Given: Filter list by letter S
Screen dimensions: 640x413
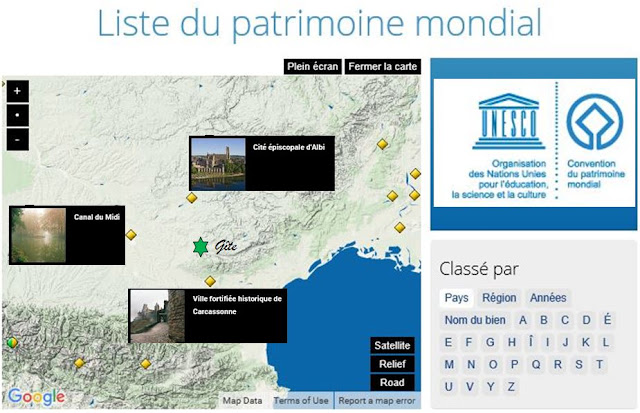Looking at the screenshot, I should [579, 364].
